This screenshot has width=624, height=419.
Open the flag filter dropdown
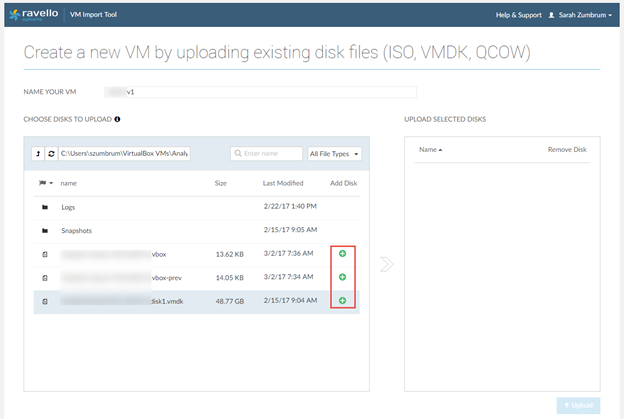[46, 183]
